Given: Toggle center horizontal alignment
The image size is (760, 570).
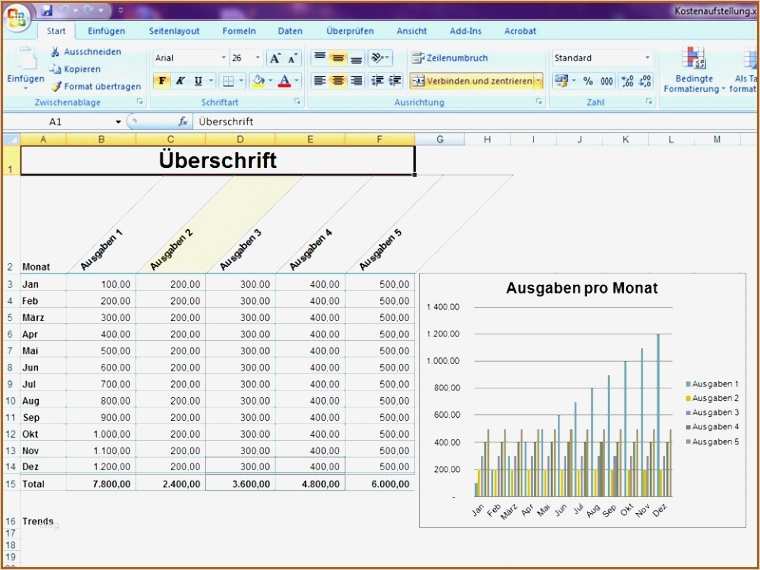Looking at the screenshot, I should pos(338,80).
